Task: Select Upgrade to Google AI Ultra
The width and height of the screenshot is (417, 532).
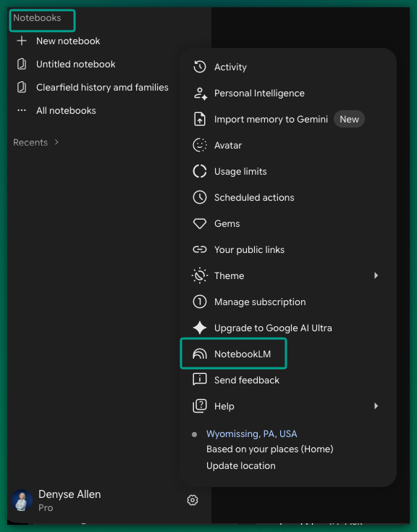Action: point(288,328)
